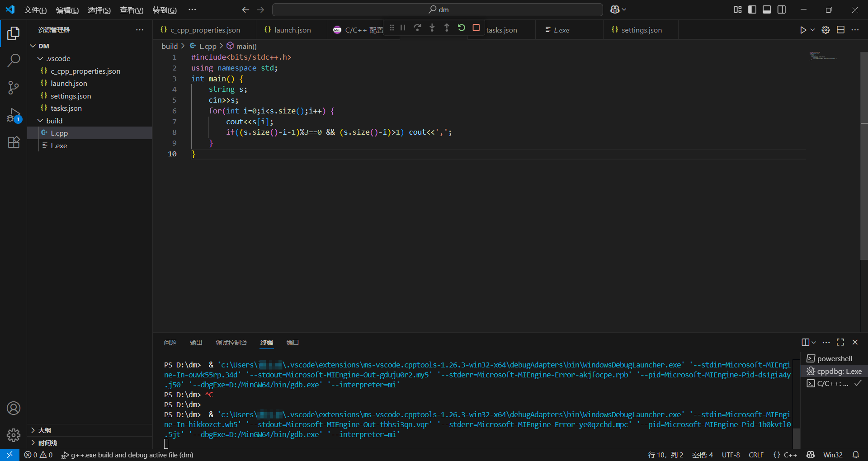Screen dimensions: 868x461
Task: Step over in debug toolbar
Action: click(x=417, y=28)
